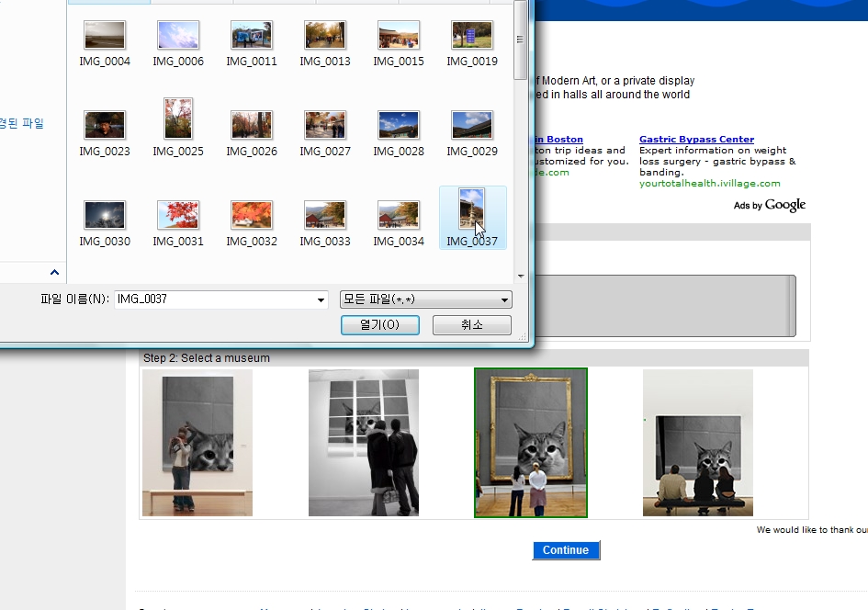The width and height of the screenshot is (868, 610).
Task: Open the file name history dropdown
Action: tap(321, 300)
